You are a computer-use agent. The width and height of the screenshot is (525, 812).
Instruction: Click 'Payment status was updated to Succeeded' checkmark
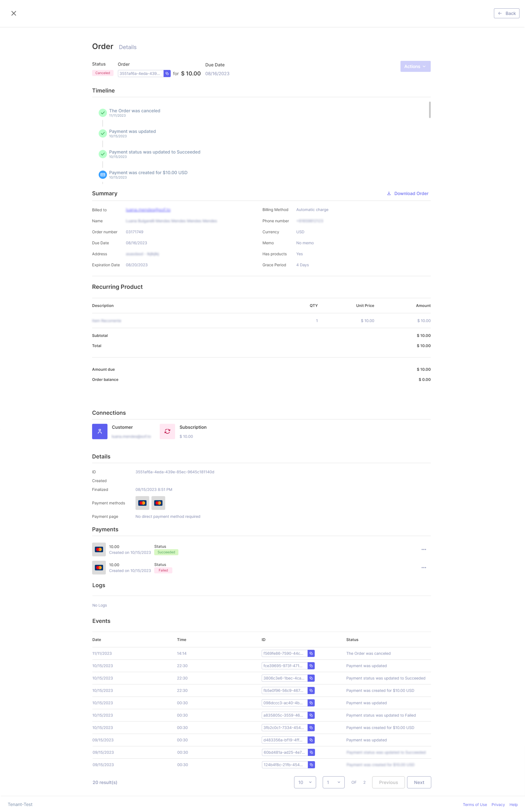103,154
